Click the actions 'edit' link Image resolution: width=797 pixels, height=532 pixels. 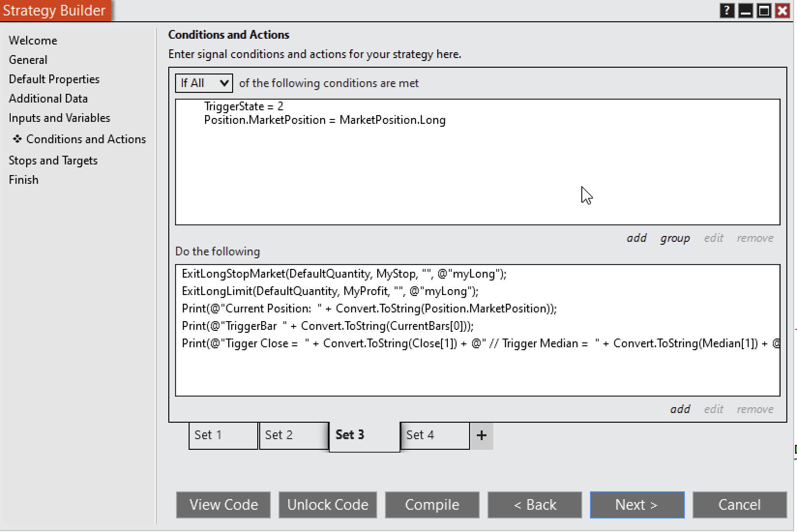click(x=714, y=409)
